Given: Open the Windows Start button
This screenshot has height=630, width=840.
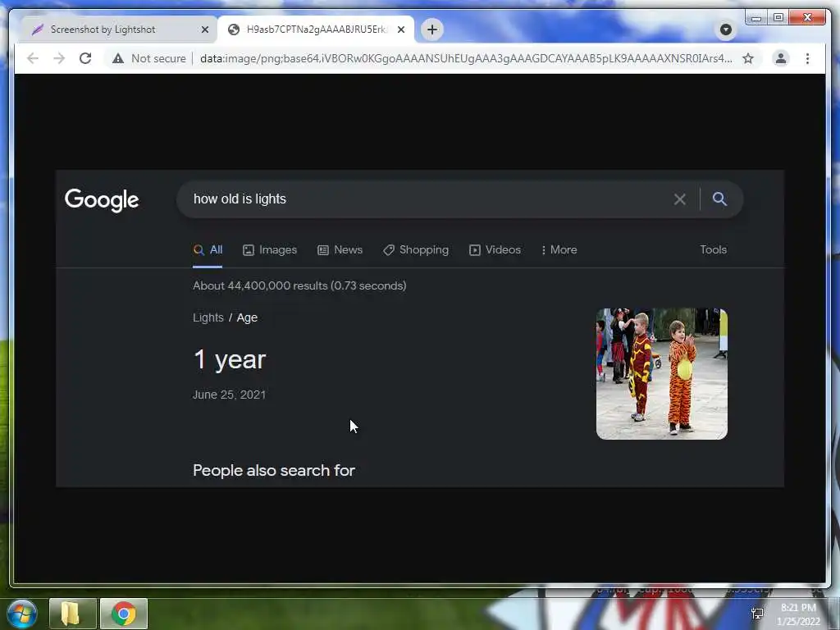Looking at the screenshot, I should point(22,614).
